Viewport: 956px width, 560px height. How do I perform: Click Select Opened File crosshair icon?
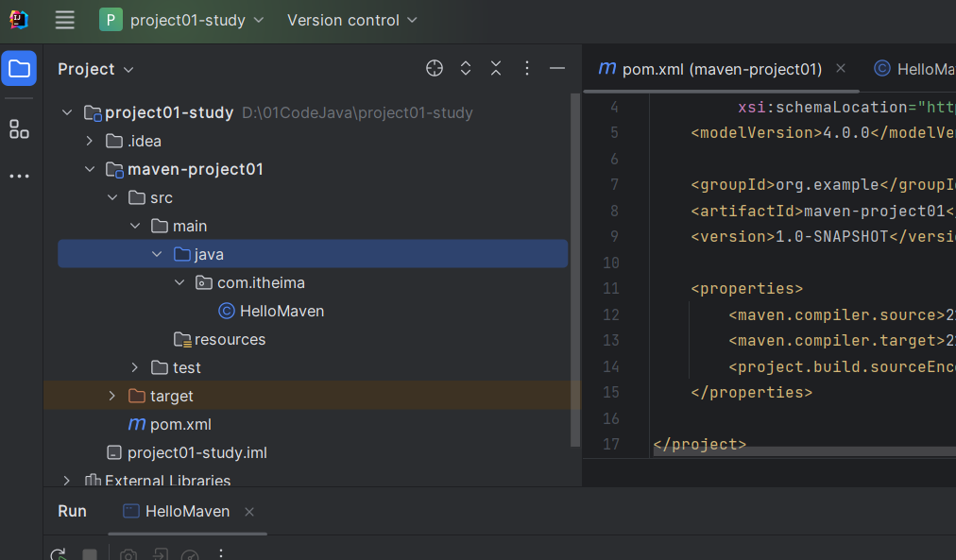(435, 68)
